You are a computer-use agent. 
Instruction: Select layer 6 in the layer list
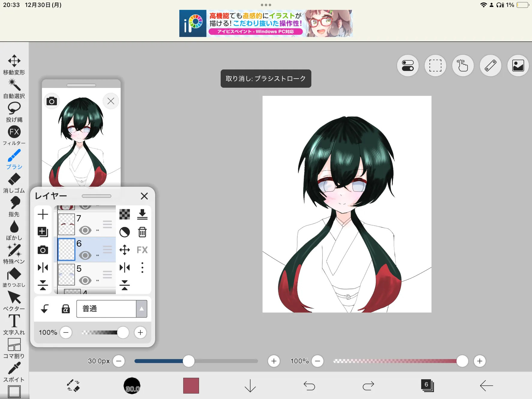86,249
